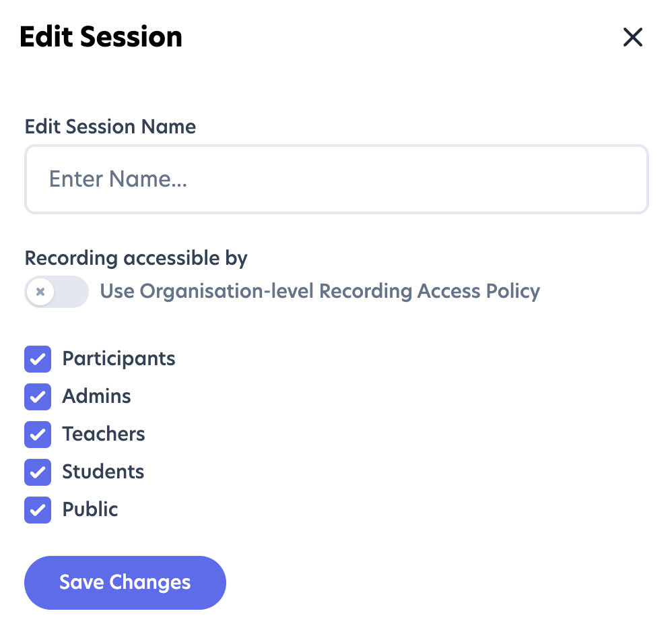Disable recording access for Admins checkbox
The image size is (672, 632).
point(38,397)
